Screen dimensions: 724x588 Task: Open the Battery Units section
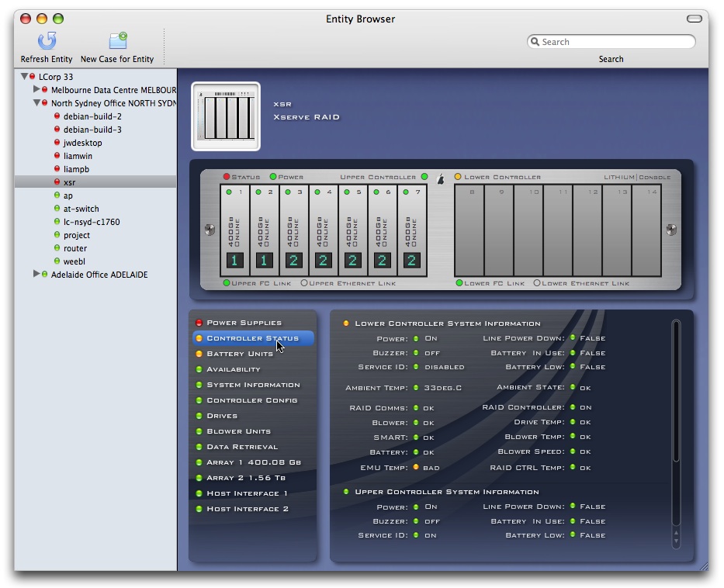point(253,354)
